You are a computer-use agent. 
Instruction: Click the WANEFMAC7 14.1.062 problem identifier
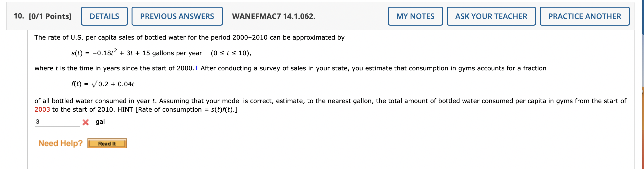tap(273, 16)
